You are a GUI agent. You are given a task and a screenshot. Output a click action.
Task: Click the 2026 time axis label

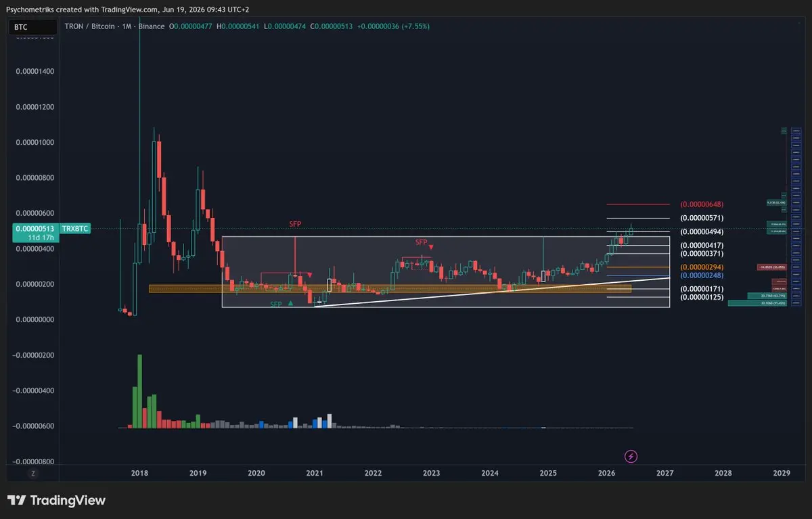pyautogui.click(x=606, y=474)
